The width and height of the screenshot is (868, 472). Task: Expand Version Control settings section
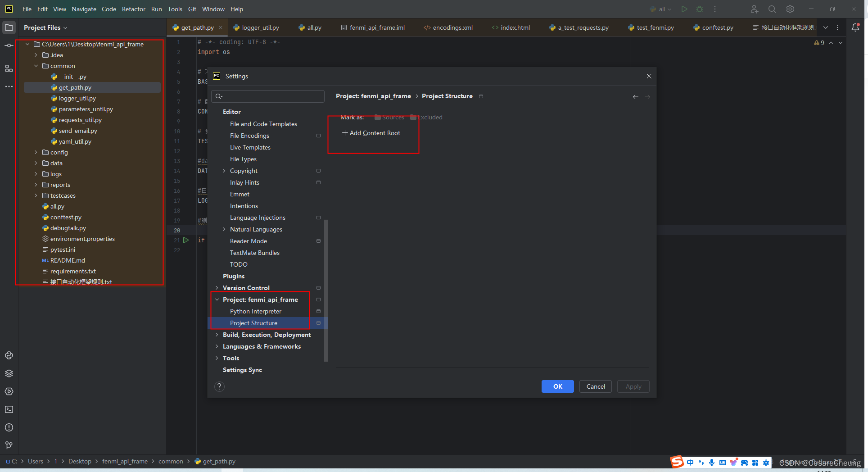[x=217, y=288]
